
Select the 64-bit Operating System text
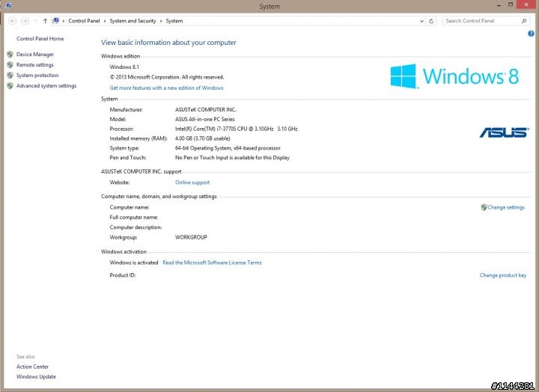point(228,148)
